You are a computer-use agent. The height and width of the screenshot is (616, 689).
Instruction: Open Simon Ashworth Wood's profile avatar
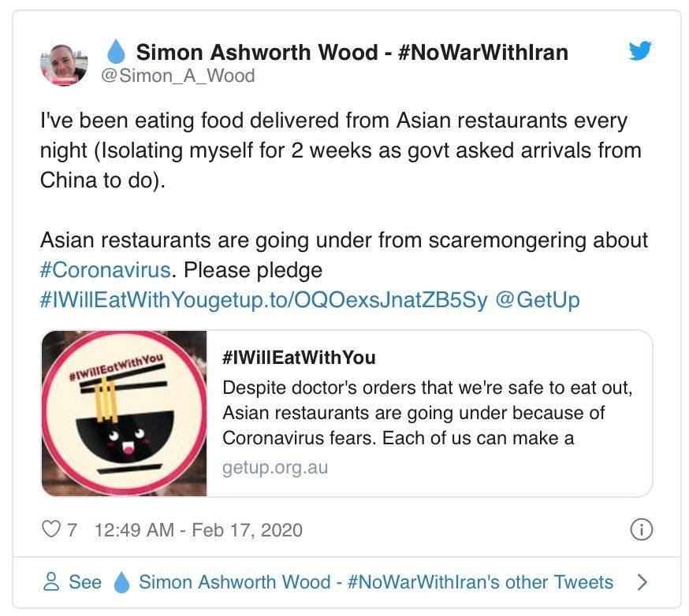[x=64, y=65]
